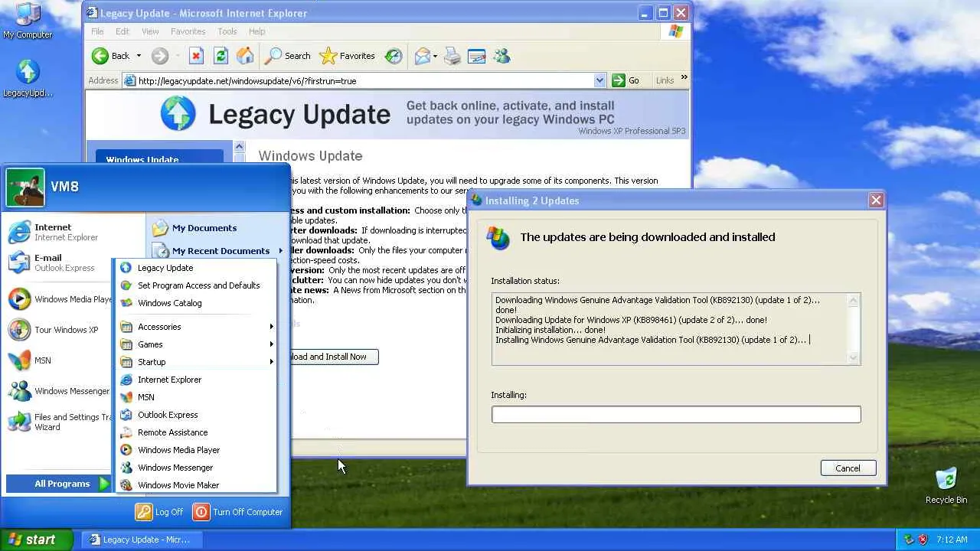The width and height of the screenshot is (980, 551).
Task: Click the Go button beside the address bar
Action: point(626,80)
